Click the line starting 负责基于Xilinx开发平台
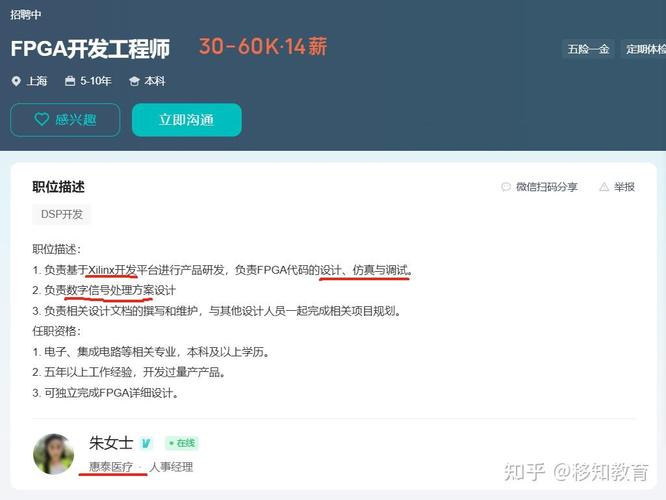The width and height of the screenshot is (666, 500). [223, 270]
